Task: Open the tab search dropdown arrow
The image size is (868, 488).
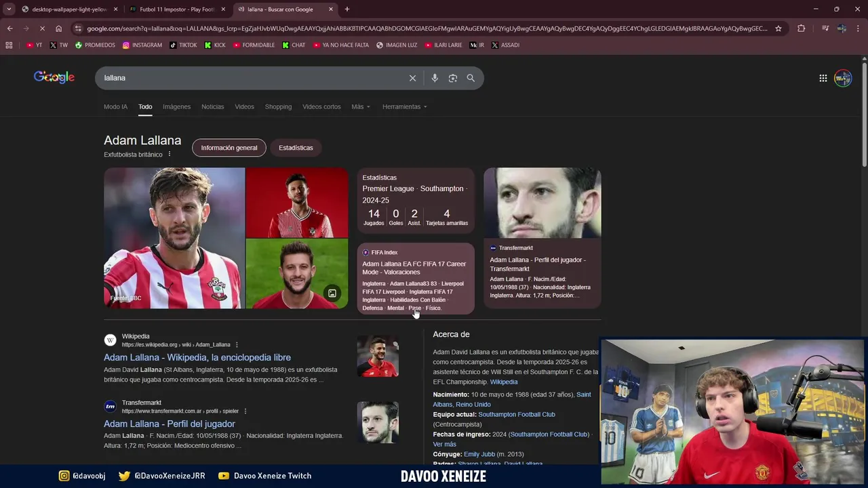Action: point(9,9)
